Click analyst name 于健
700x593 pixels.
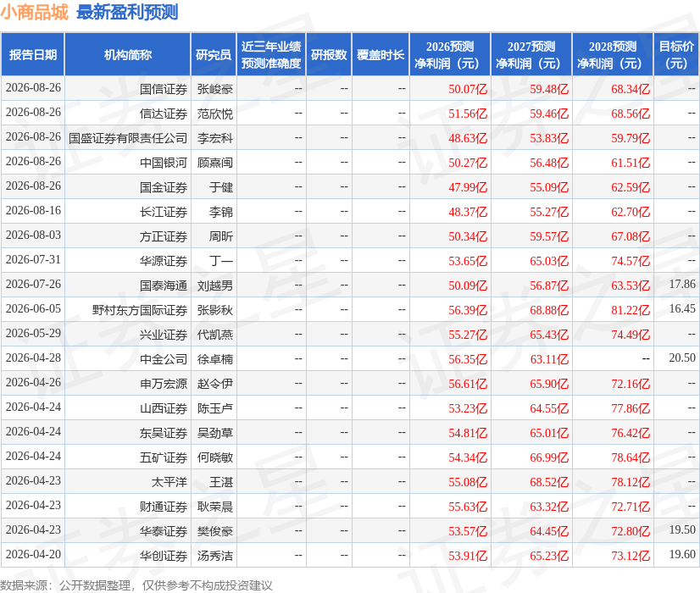coord(221,187)
